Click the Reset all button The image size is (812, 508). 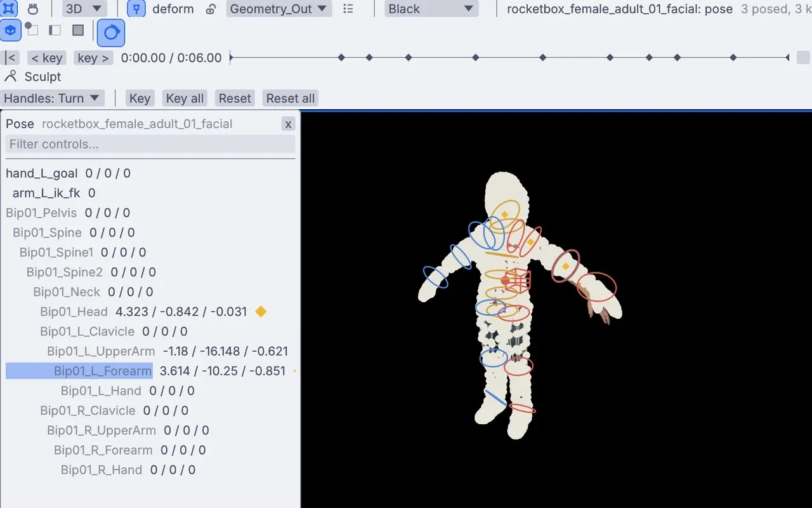pyautogui.click(x=290, y=98)
